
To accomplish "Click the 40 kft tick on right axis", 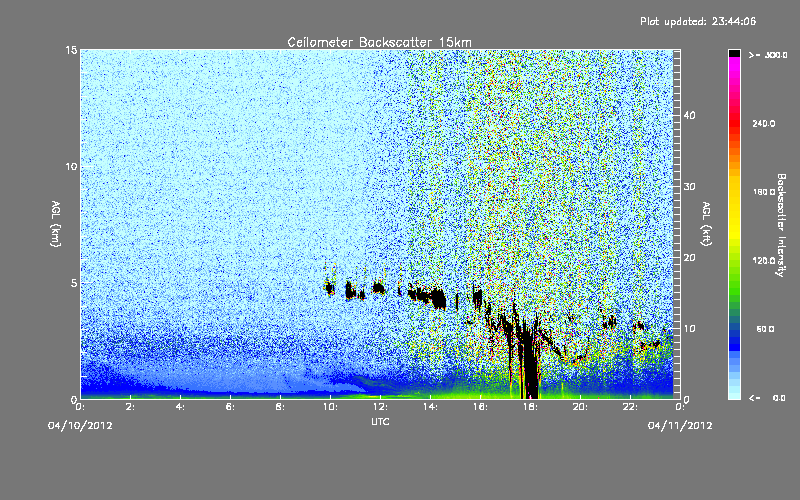I will [x=689, y=115].
